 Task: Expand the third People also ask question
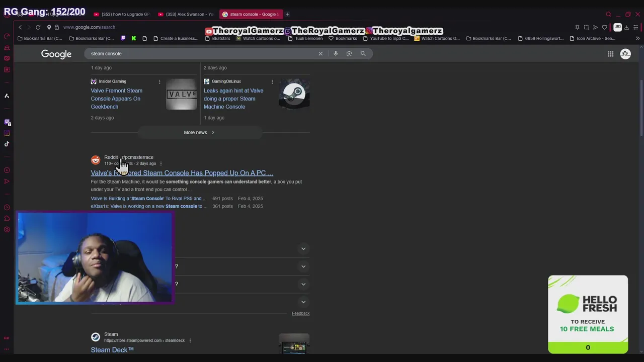[x=303, y=284]
